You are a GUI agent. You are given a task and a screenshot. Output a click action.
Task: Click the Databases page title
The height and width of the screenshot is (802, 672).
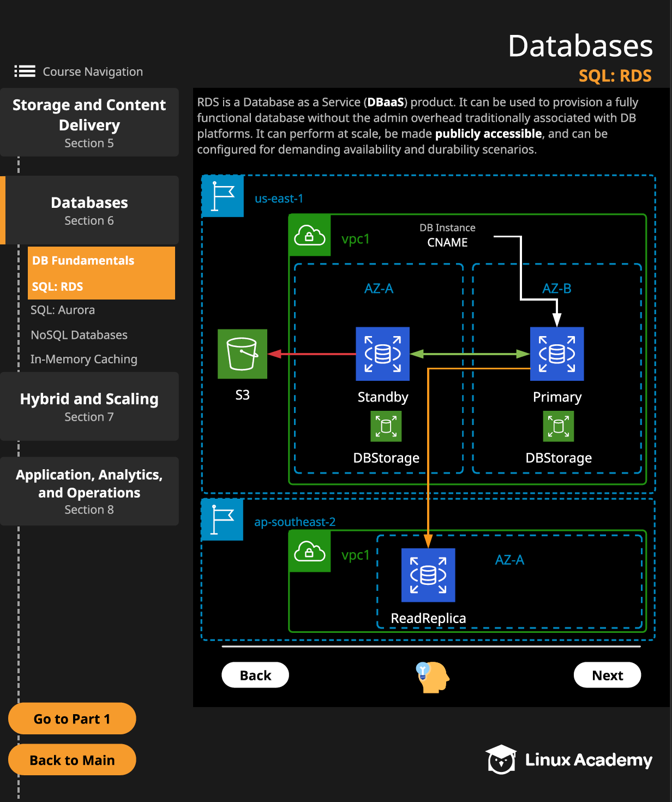pos(580,46)
